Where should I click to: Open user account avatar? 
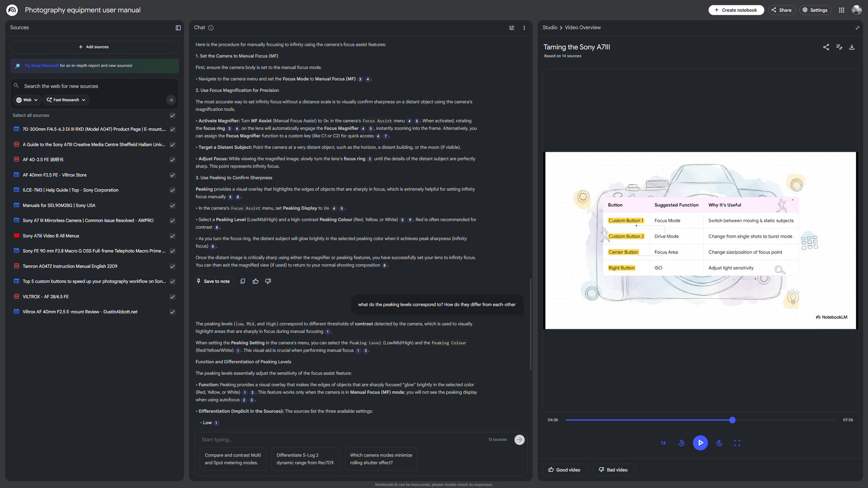(856, 10)
